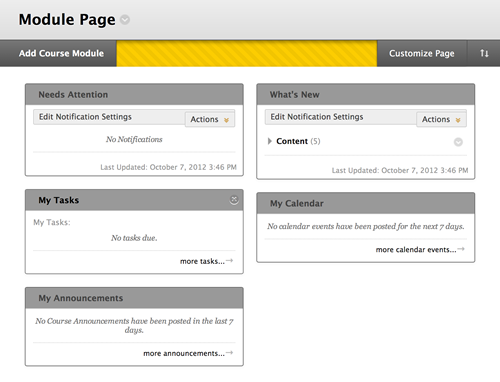The width and height of the screenshot is (500, 382).
Task: Open the Content row options chevron
Action: [x=458, y=142]
